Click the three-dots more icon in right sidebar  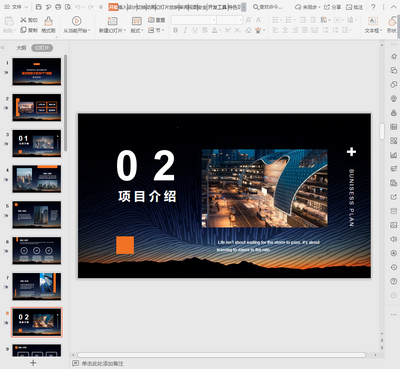(x=394, y=314)
